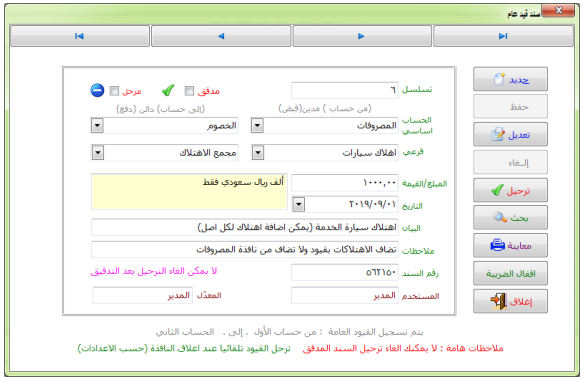Expand اهلاك سيارات sub-account dropdown

(x=258, y=153)
